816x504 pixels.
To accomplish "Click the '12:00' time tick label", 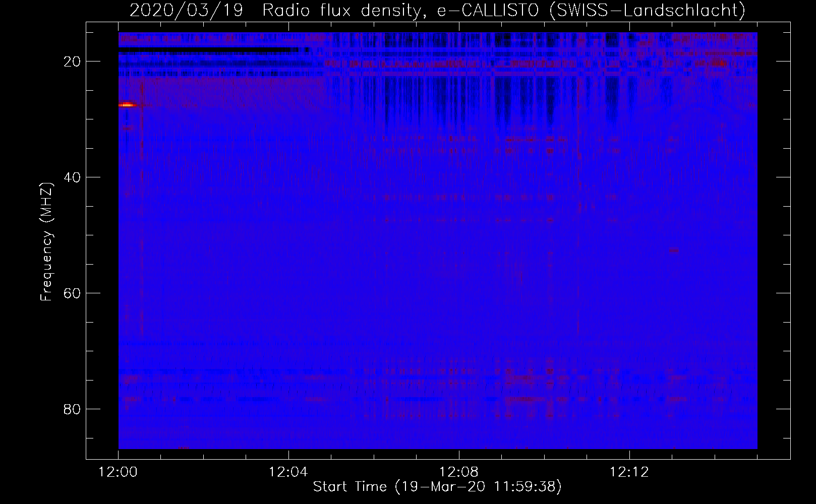I will click(x=118, y=472).
